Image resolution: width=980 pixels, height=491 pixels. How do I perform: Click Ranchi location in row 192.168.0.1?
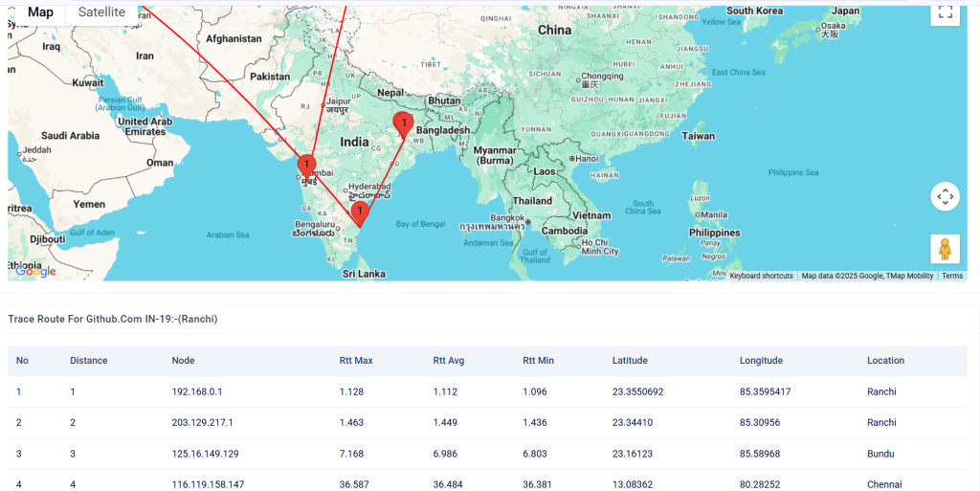coord(881,391)
